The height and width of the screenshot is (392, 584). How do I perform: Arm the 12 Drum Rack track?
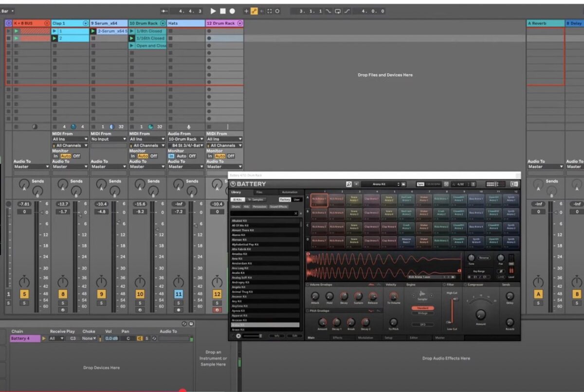tap(217, 310)
